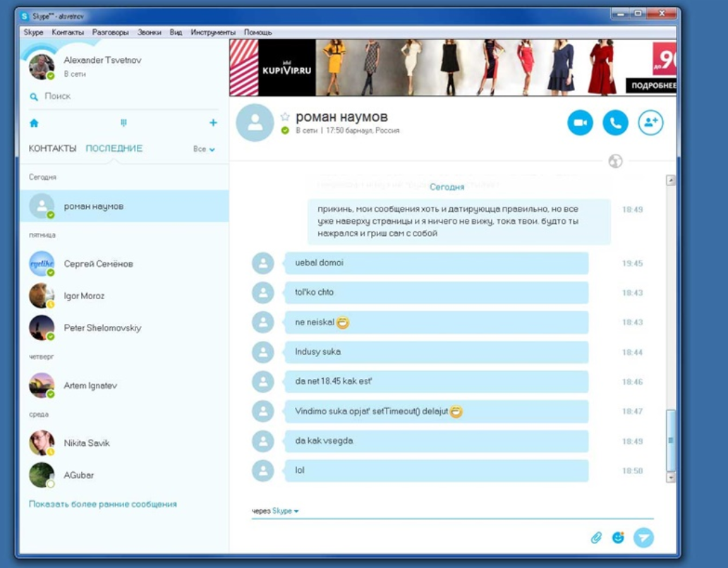Send the message with the arrow button
This screenshot has height=568, width=728.
click(x=643, y=538)
